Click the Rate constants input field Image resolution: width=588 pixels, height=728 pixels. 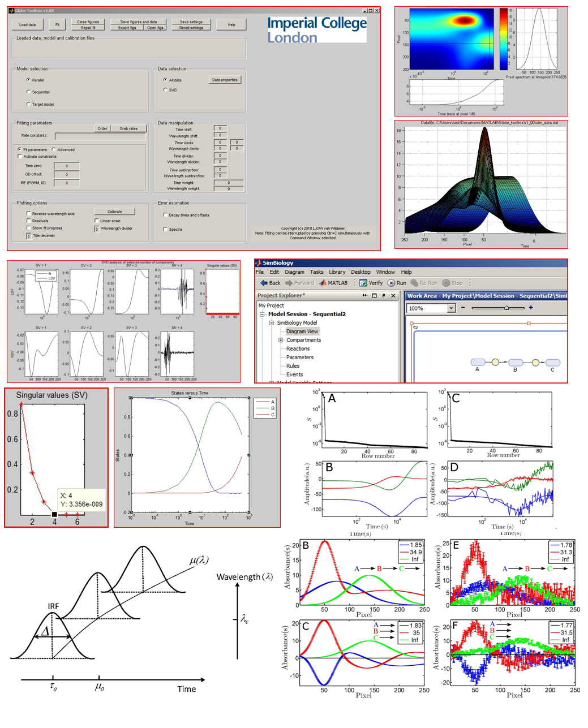point(100,136)
